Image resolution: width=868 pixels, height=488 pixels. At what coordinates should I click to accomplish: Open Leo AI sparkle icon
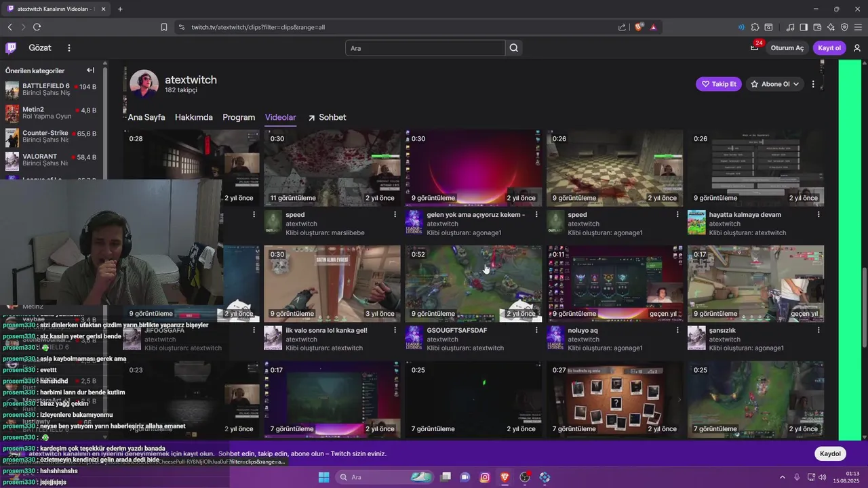click(831, 27)
